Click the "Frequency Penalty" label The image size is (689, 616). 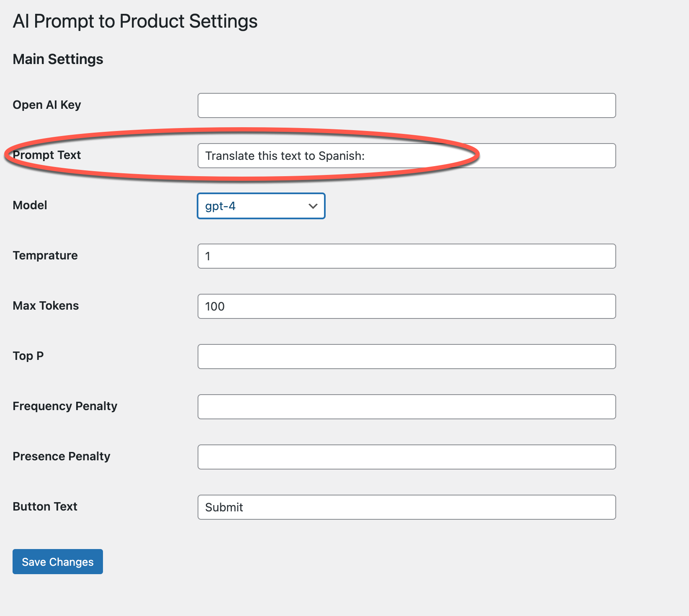click(x=65, y=406)
